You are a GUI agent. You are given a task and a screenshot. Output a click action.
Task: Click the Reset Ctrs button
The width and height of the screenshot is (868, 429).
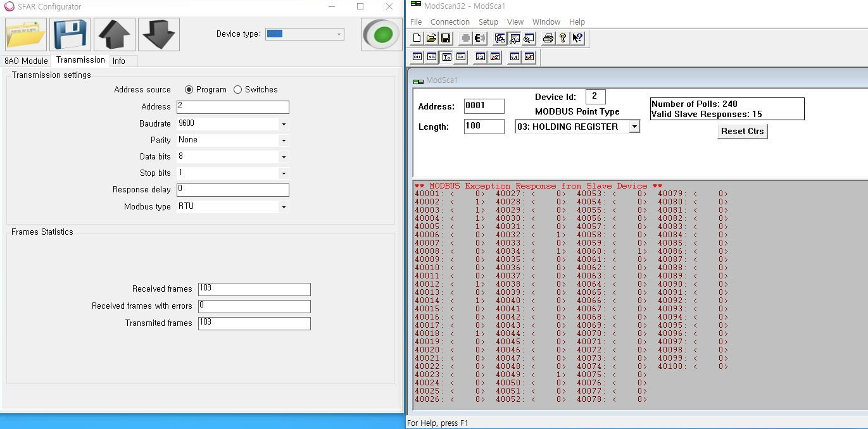742,131
